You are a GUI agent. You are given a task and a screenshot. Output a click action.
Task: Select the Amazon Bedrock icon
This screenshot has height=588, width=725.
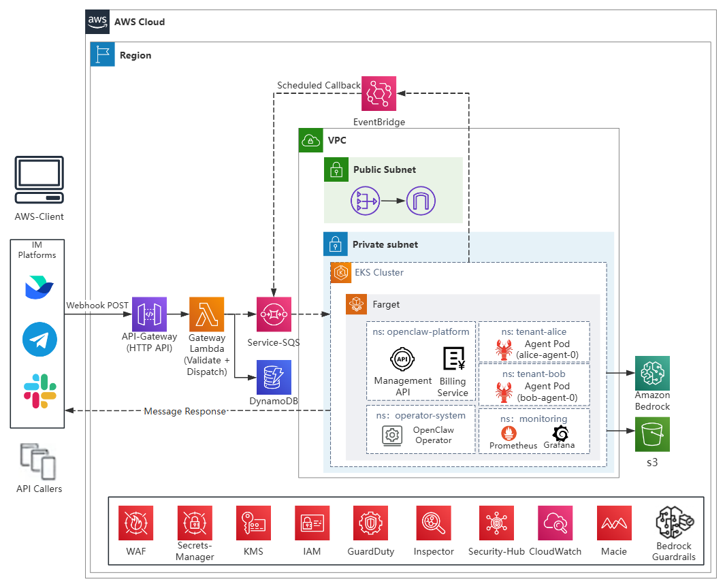point(652,373)
